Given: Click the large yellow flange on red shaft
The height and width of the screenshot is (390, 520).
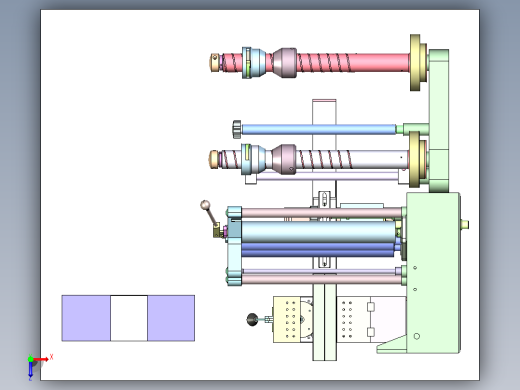Looking at the screenshot, I should click(415, 62).
